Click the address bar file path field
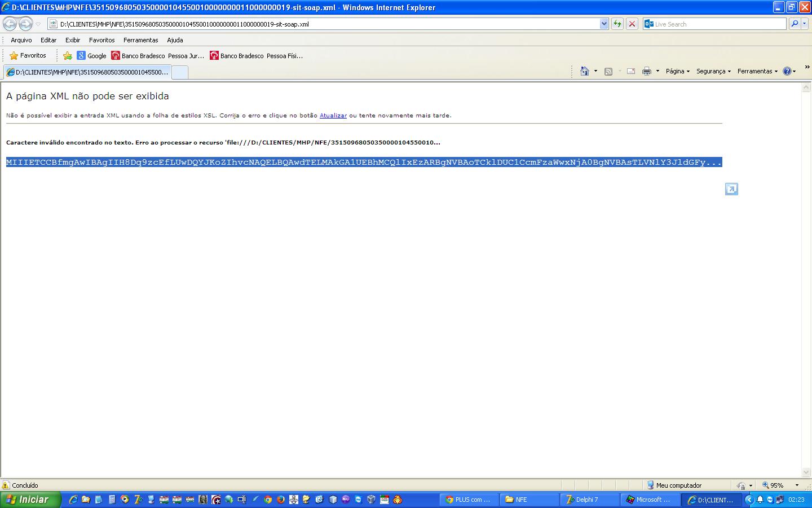The height and width of the screenshot is (508, 812). click(x=324, y=24)
